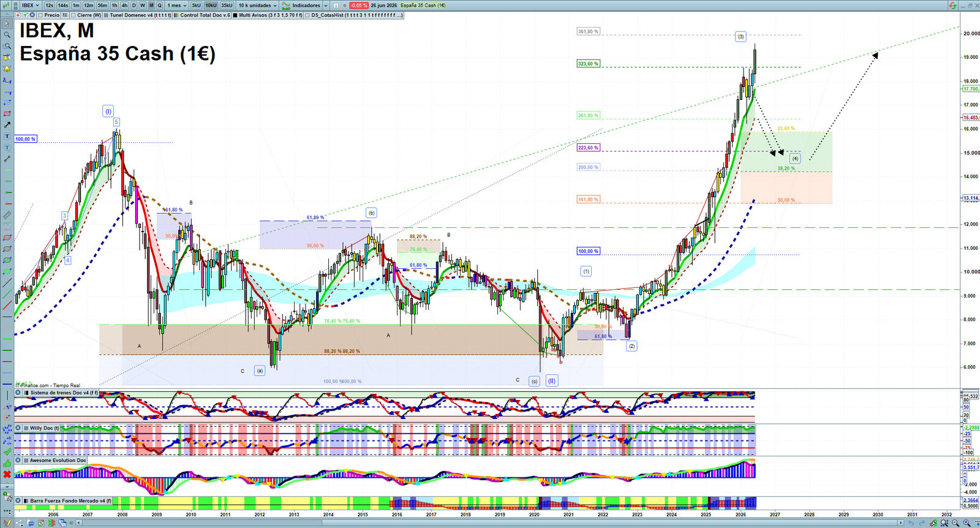Screen dimensions: 980x528
Task: Select the ruler measuring tool
Action: (7, 215)
